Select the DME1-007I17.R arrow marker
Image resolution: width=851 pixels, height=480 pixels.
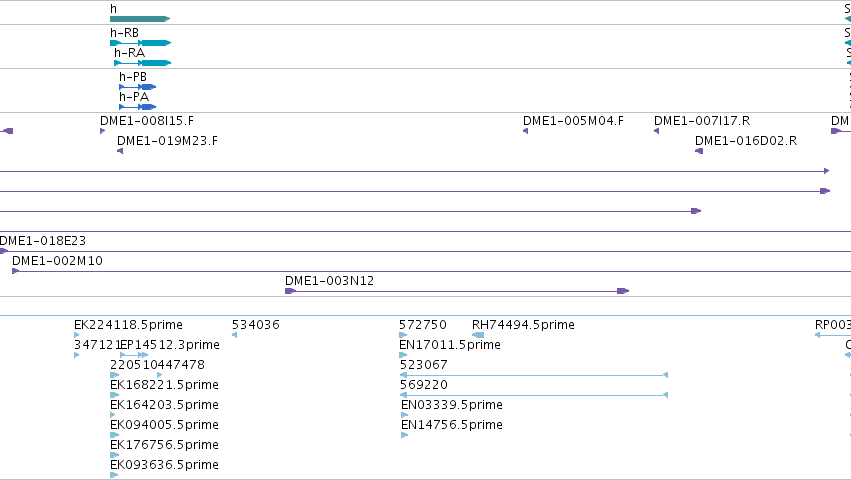(x=657, y=131)
